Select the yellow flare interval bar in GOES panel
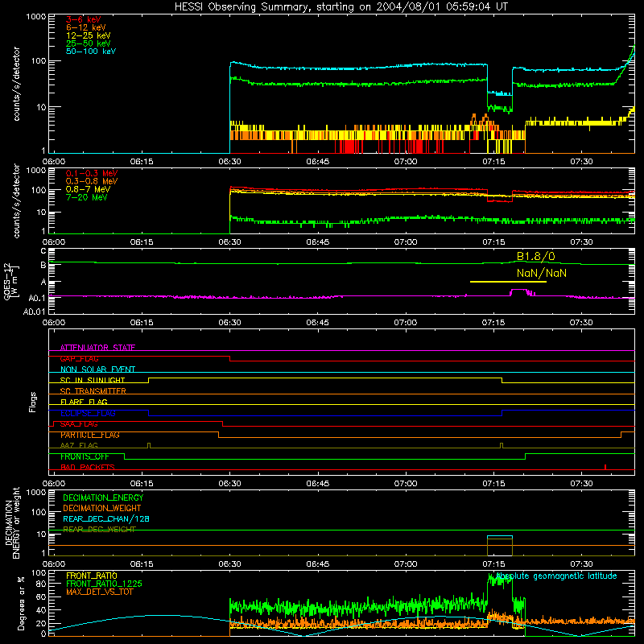Image resolution: width=644 pixels, height=644 pixels. pyautogui.click(x=508, y=282)
